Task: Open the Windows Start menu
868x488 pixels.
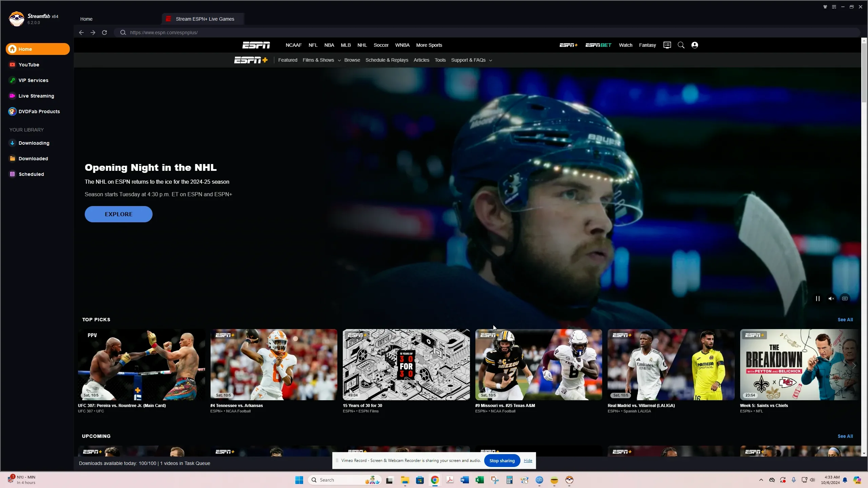Action: click(x=299, y=480)
